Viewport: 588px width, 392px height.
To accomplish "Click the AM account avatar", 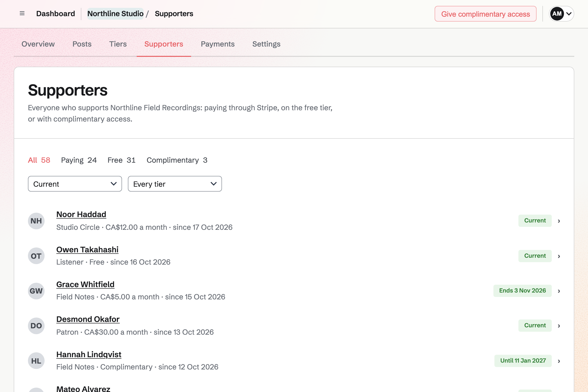I will (557, 14).
